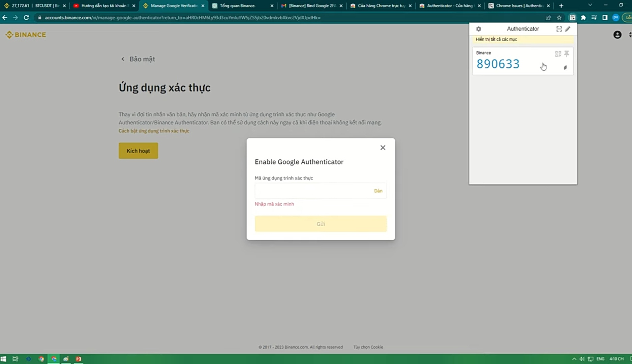Screen dimensions: 632x364
Task: Show hidden system tray icons
Action: [x=574, y=359]
